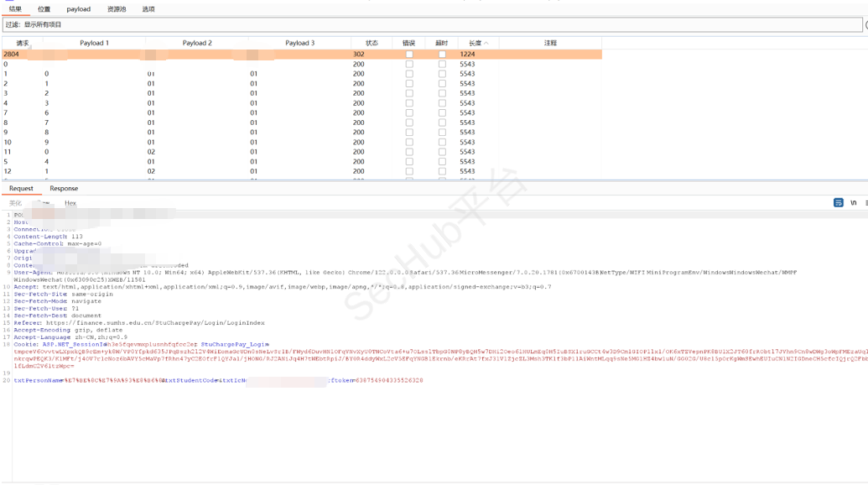Switch to the 位置 tab

tap(44, 9)
